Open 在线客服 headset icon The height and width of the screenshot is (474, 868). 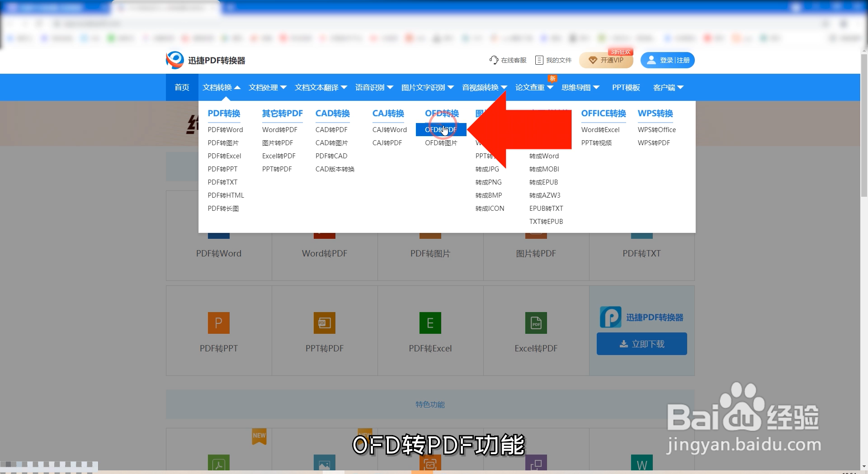click(493, 60)
